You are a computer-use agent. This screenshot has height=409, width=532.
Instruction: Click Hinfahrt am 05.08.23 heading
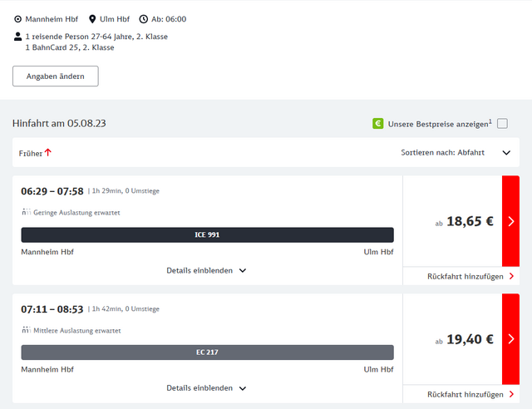[59, 123]
